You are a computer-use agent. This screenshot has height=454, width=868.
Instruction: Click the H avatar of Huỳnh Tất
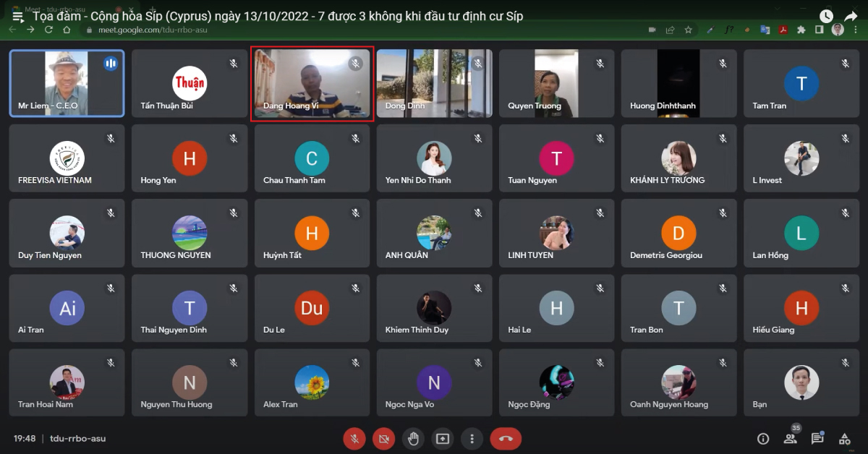(312, 233)
